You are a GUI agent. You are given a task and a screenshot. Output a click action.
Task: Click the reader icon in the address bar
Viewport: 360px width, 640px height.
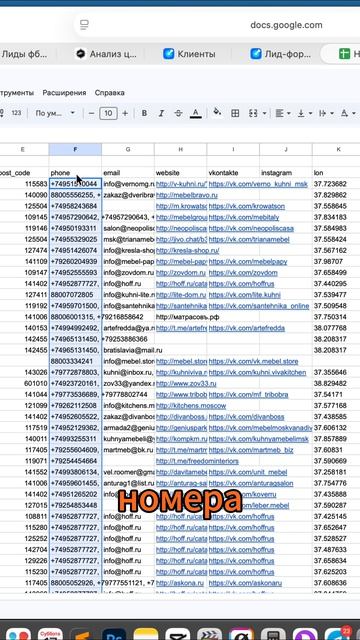[x=84, y=25]
